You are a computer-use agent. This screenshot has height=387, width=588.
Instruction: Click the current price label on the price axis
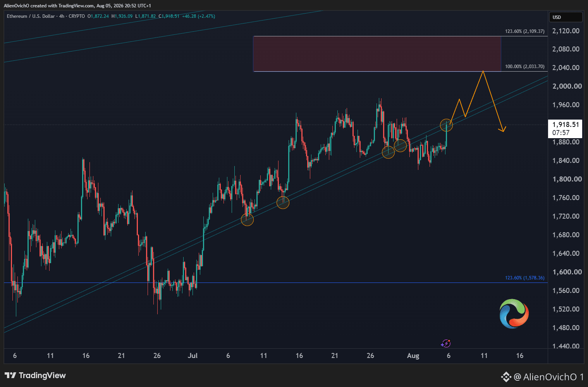[566, 125]
